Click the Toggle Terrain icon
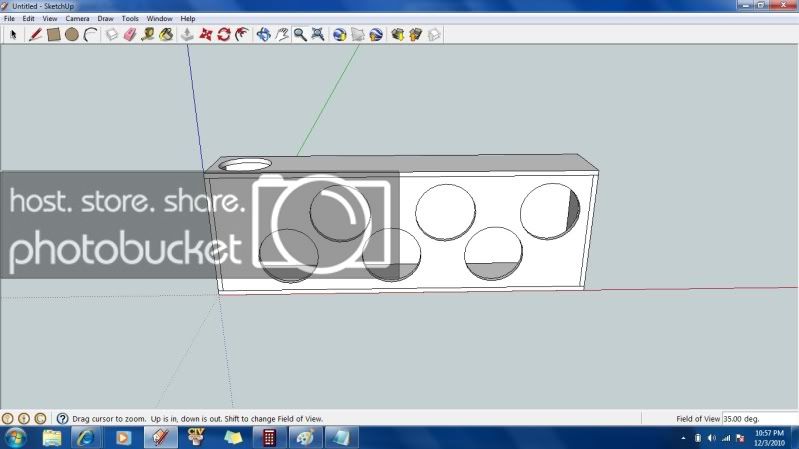The height and width of the screenshot is (449, 799). coord(358,35)
